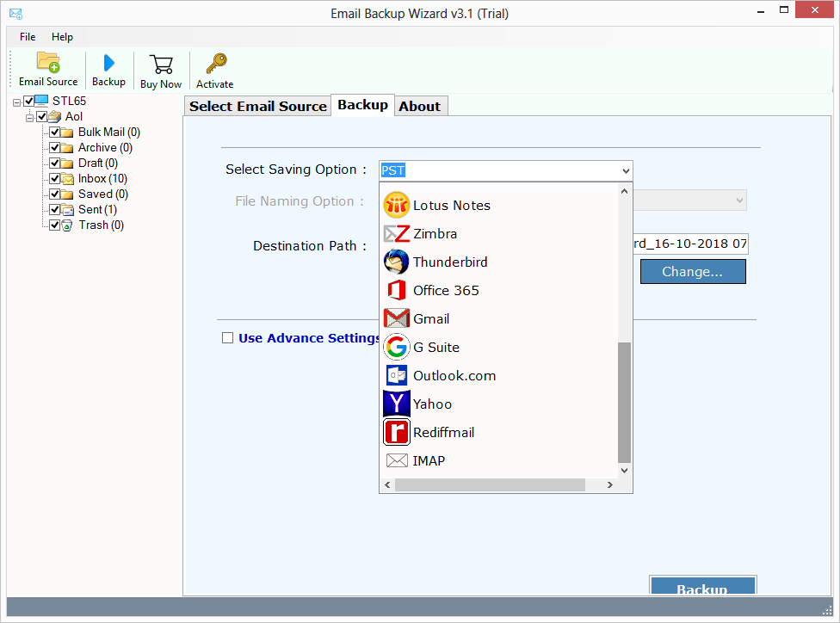This screenshot has height=623, width=840.
Task: Click the Archive folder icon
Action: pyautogui.click(x=67, y=147)
